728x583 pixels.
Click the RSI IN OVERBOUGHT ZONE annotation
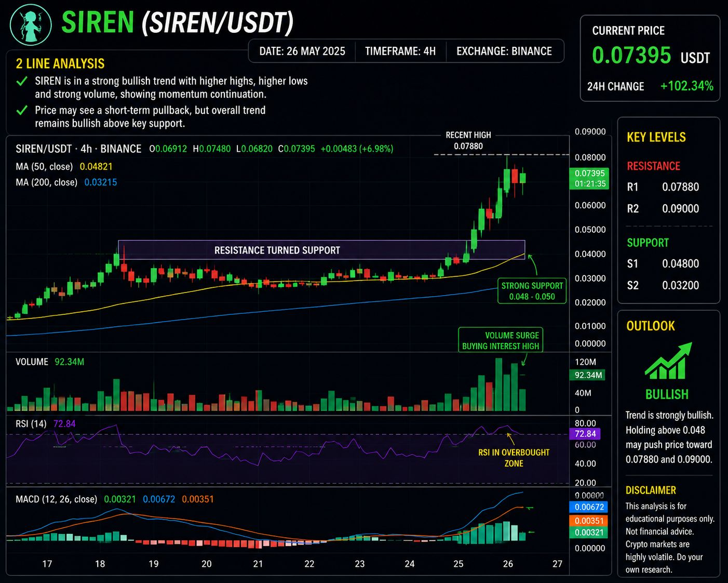(x=514, y=458)
